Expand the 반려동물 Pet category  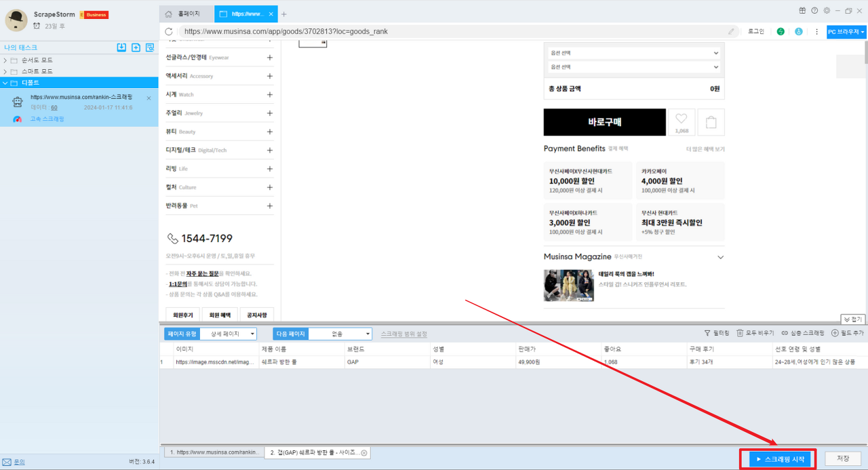[x=270, y=205]
